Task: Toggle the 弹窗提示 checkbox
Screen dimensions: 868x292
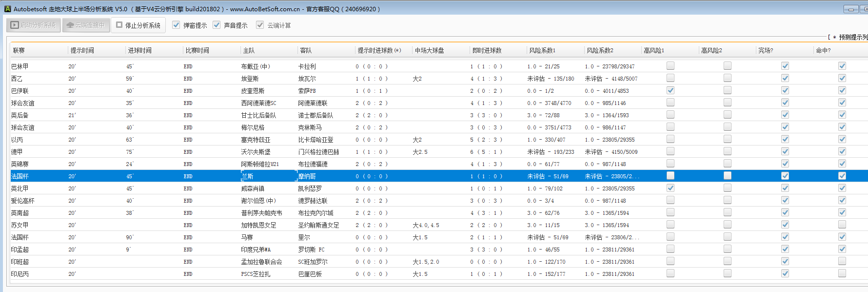Action: coord(176,25)
